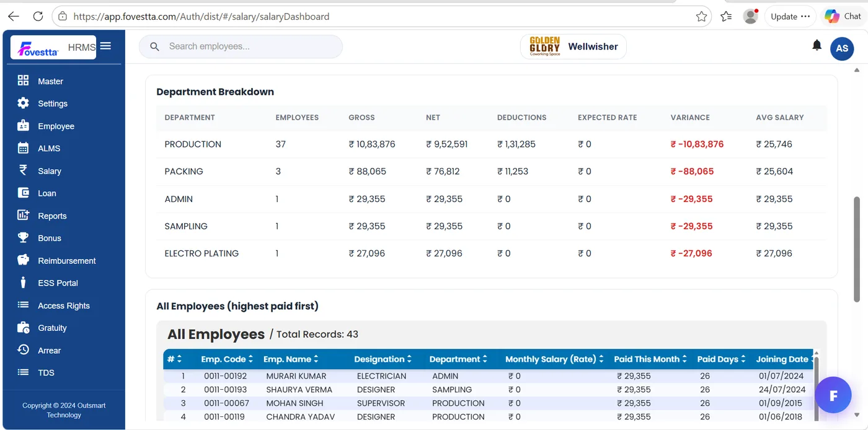The image size is (868, 430).
Task: Click the PACKING department row name
Action: coord(184,171)
